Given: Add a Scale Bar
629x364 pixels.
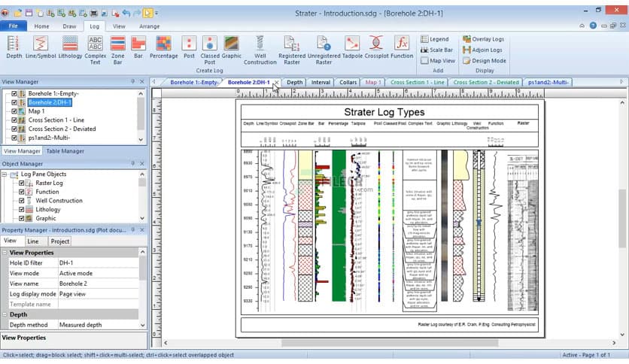Looking at the screenshot, I should coord(436,50).
